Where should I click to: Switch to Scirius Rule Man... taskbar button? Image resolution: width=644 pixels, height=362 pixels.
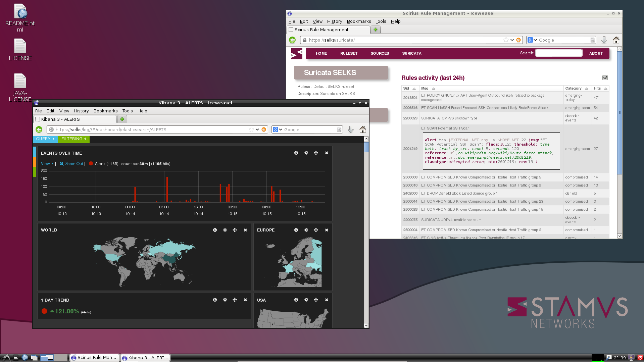95,358
